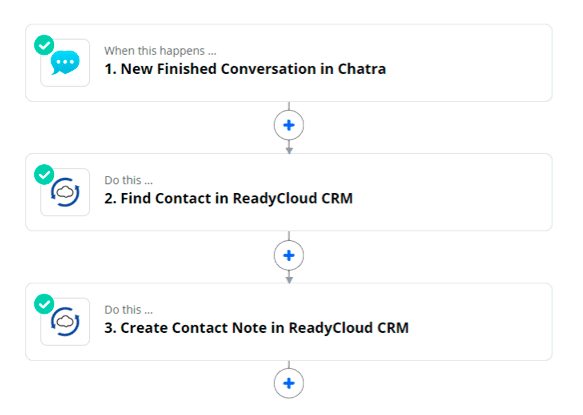Add a step after the Chatra trigger
The image size is (583, 415).
289,125
